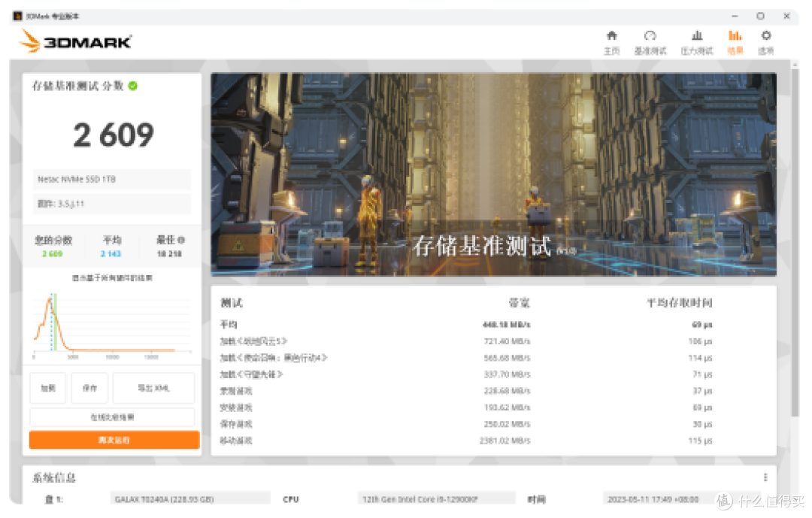The width and height of the screenshot is (812, 518).
Task: Click the Install game (安装游戏) row label
Action: [236, 407]
